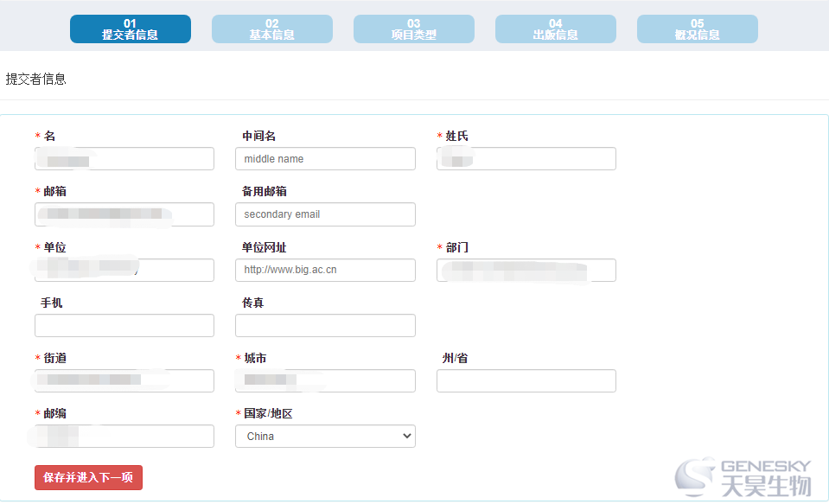
Task: Open the 01 提交者信息 step tab
Action: click(x=130, y=29)
